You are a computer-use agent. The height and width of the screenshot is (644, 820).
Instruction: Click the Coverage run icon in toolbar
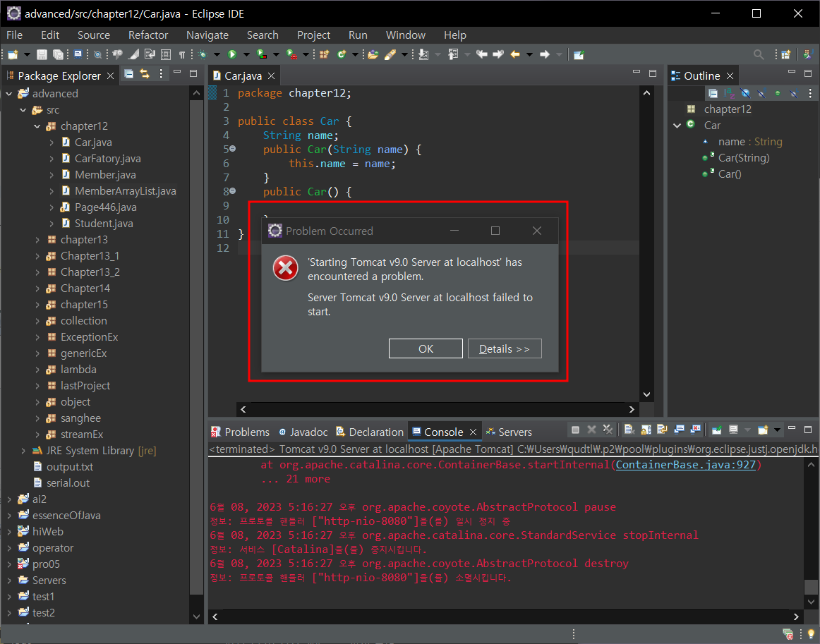click(x=261, y=54)
